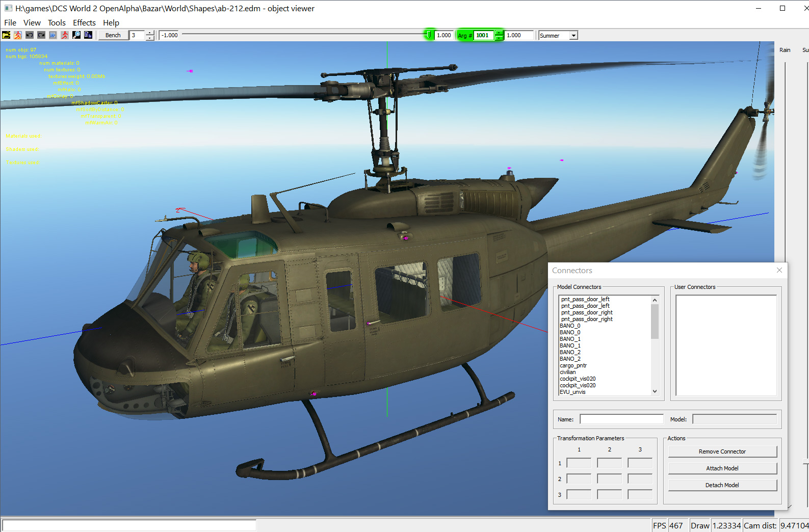Click the Bench button in toolbar
Viewport: 809px width, 532px height.
point(113,35)
